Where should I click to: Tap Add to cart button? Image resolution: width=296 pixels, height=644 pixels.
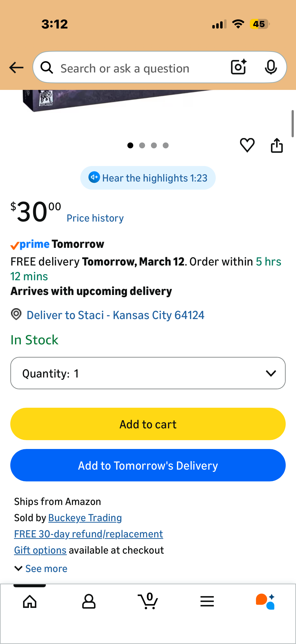pyautogui.click(x=148, y=424)
